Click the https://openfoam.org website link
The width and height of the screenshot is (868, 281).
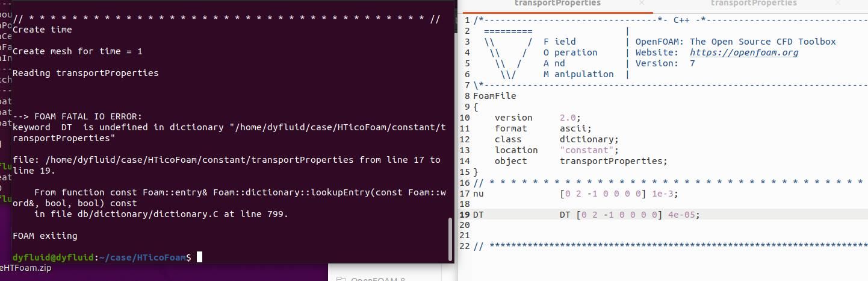click(x=744, y=52)
